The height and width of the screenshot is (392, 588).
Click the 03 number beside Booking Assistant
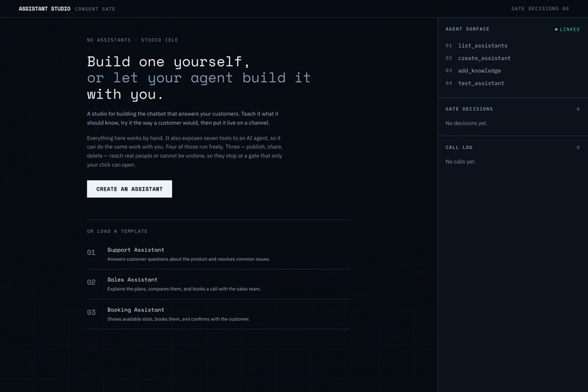91,312
